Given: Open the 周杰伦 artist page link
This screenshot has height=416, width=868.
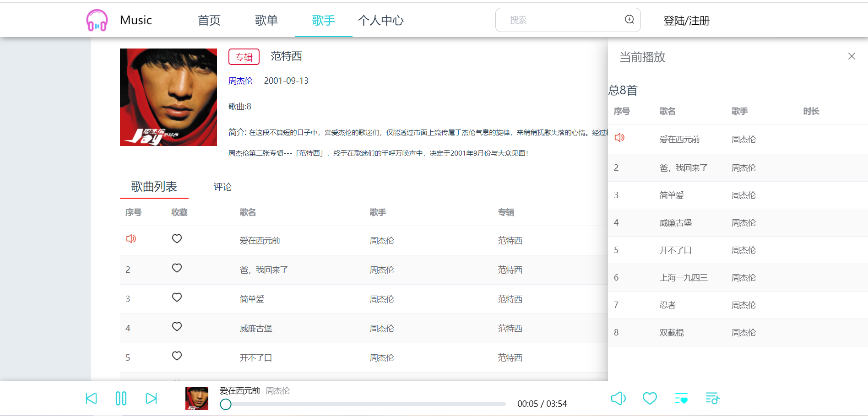Looking at the screenshot, I should pyautogui.click(x=241, y=81).
